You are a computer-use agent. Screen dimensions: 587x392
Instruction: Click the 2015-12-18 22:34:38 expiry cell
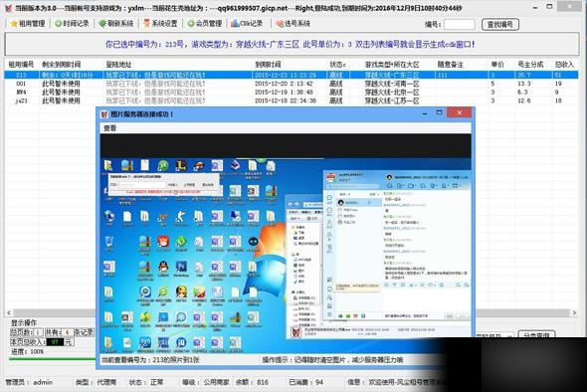[x=286, y=100]
